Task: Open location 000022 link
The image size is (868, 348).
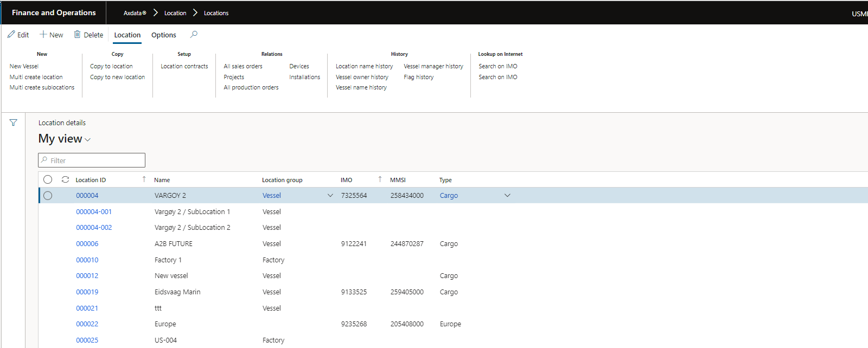Action: pyautogui.click(x=87, y=324)
